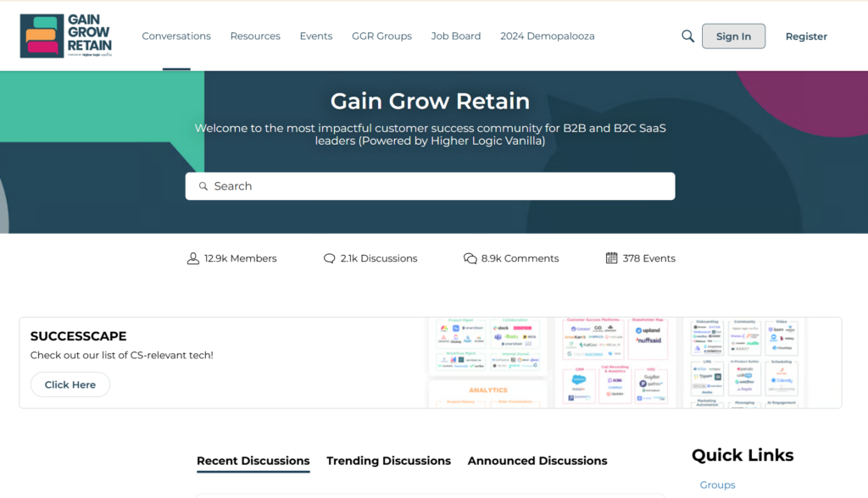Image resolution: width=868 pixels, height=498 pixels.
Task: Open the header search magnifier icon
Action: tap(687, 36)
